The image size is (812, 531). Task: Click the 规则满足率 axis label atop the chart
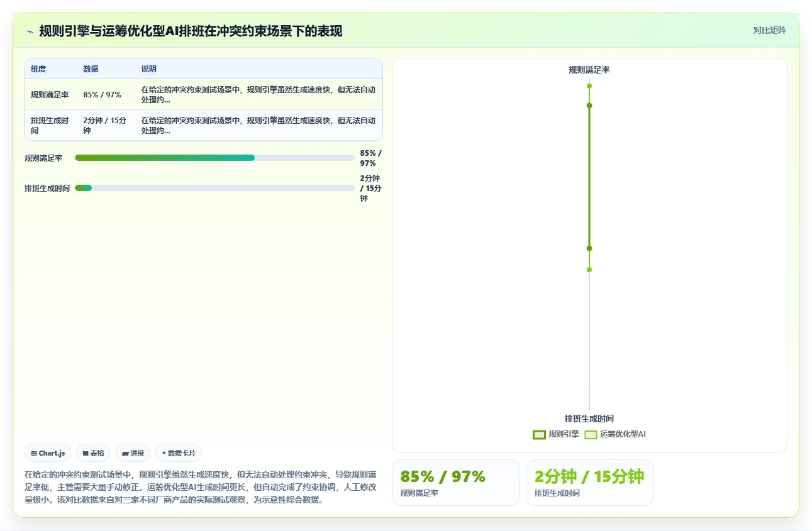coord(589,70)
